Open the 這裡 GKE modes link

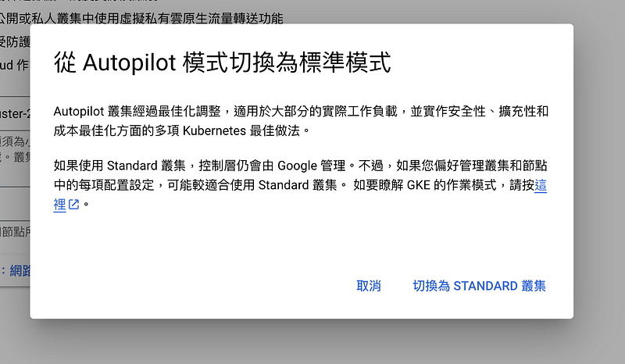(540, 185)
